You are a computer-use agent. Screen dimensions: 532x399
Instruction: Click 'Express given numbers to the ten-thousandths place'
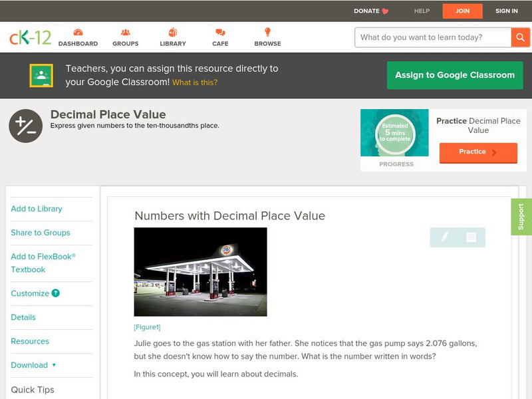coord(135,126)
